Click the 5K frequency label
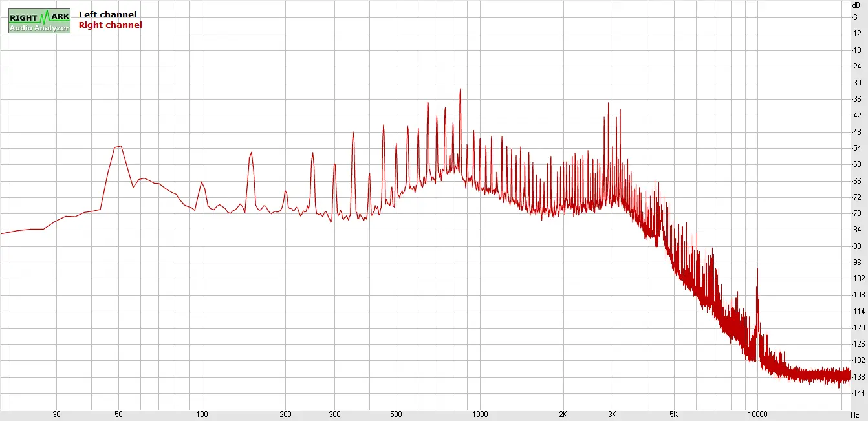Screen dimensions: 868x421 pyautogui.click(x=674, y=415)
